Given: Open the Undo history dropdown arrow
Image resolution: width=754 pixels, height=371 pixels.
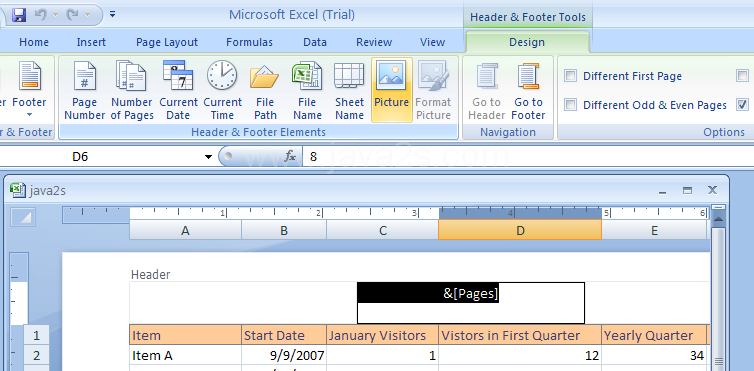Looking at the screenshot, I should (55, 15).
